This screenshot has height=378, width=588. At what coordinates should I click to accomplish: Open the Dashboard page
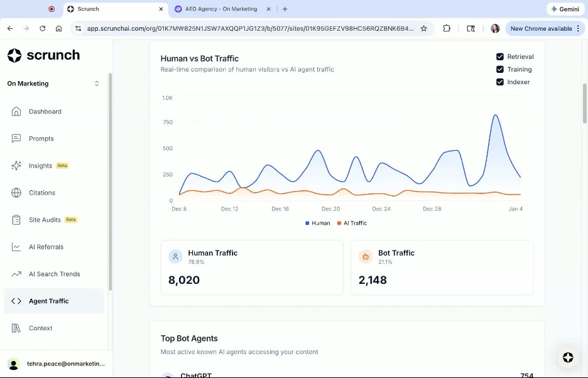point(45,111)
